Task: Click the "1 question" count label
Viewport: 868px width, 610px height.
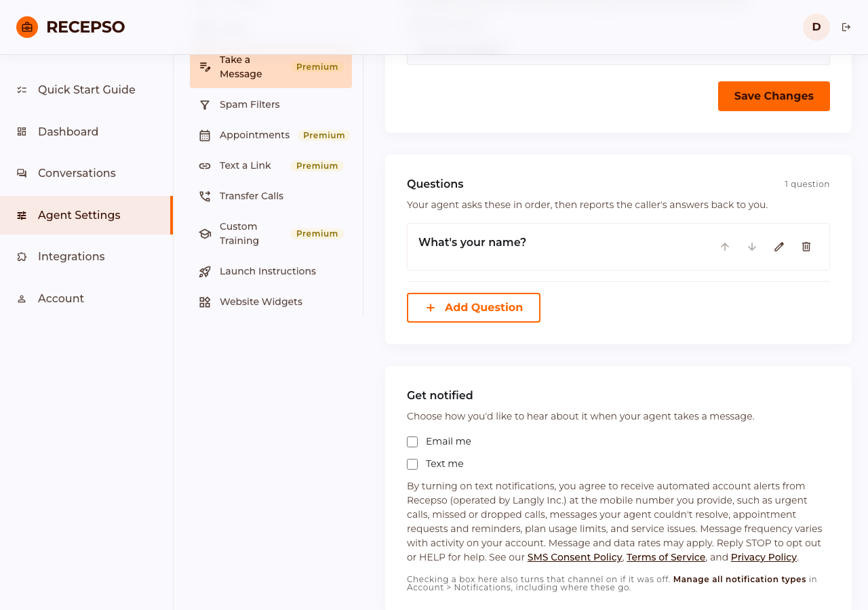Action: click(x=807, y=184)
